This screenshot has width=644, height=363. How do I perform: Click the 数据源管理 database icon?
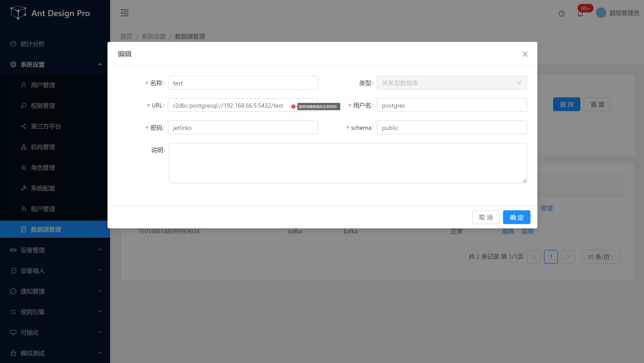click(x=23, y=229)
